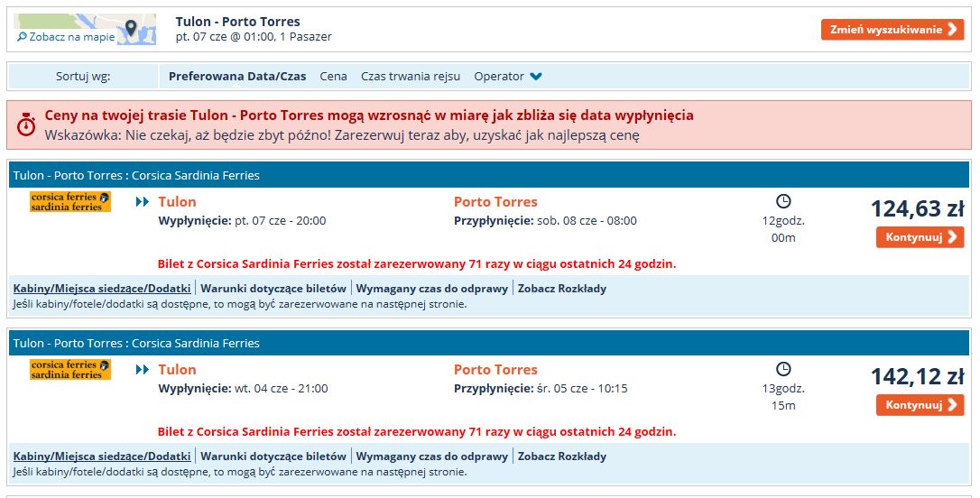Open 'Zobacz Rozkłady' for the 21:00 sailing
Image resolution: width=980 pixels, height=498 pixels.
[562, 456]
